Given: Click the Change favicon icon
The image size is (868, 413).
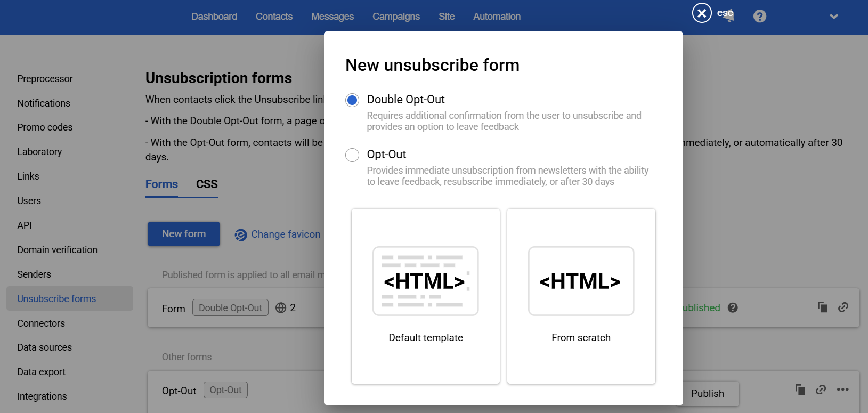Looking at the screenshot, I should 241,235.
